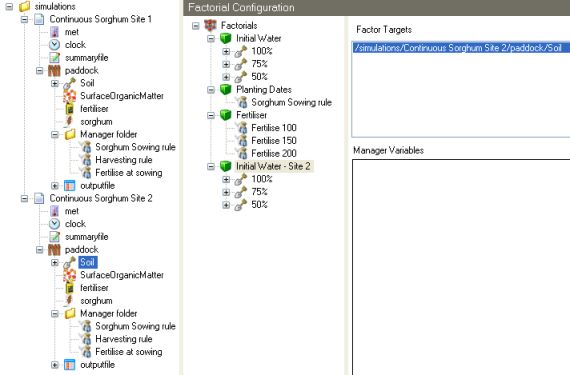Expand the 100% level under Initial Water
The width and height of the screenshot is (570, 375).
click(226, 51)
